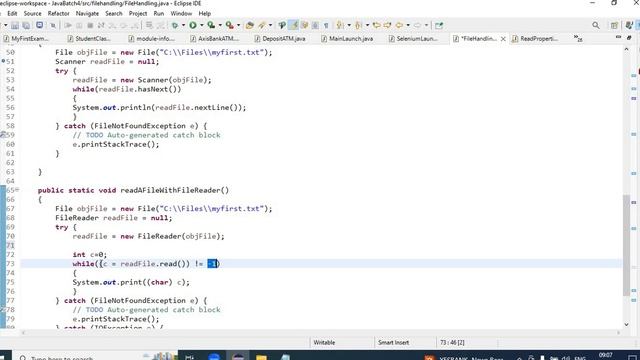This screenshot has height=360, width=640.
Task: Click Last Edit Location arrow icon
Action: [377, 25]
